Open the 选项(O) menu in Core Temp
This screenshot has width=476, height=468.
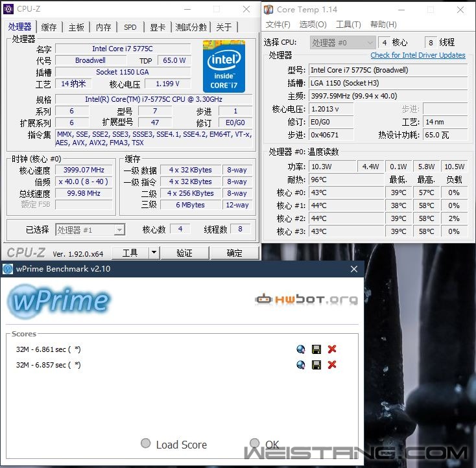[x=313, y=24]
